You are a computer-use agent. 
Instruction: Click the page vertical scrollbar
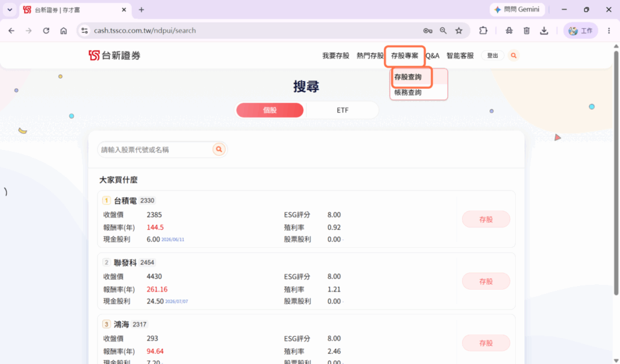(616, 172)
